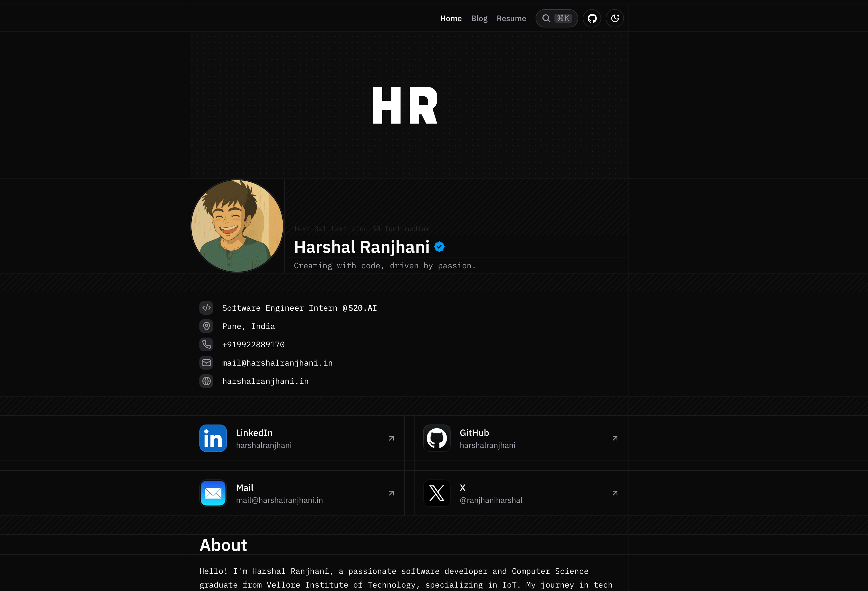The image size is (868, 591).
Task: Click the globe icon next to harshalranjhani.in
Action: click(206, 381)
